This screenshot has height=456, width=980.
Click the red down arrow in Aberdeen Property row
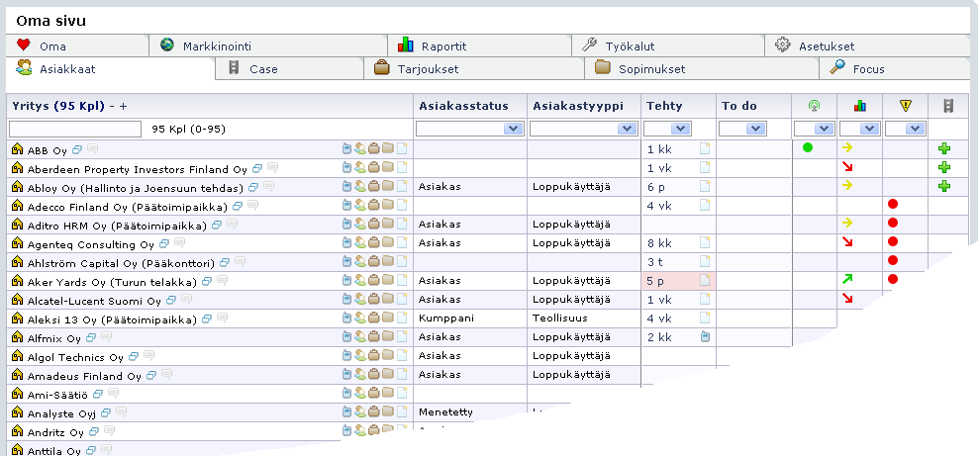click(847, 167)
